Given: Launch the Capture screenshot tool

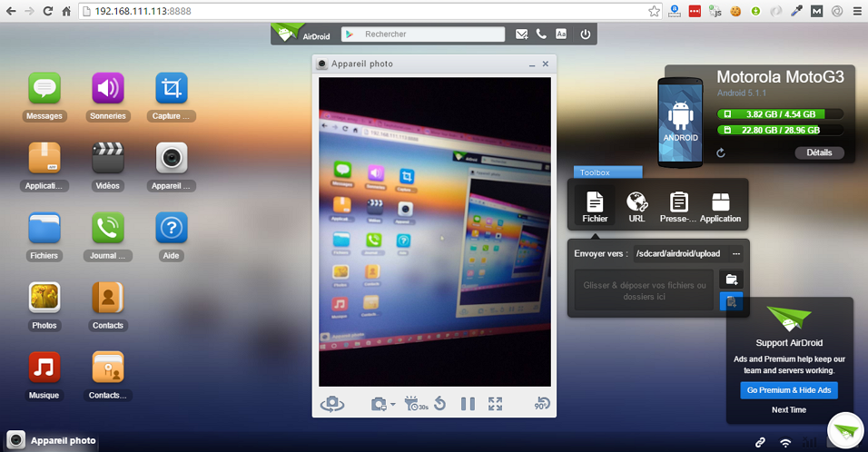Looking at the screenshot, I should coord(172,89).
